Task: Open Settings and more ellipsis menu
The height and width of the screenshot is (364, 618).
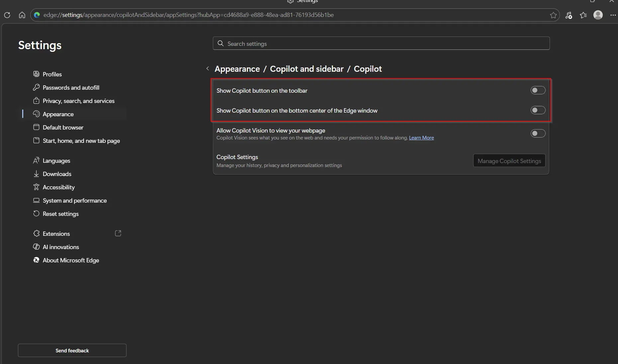Action: (613, 15)
